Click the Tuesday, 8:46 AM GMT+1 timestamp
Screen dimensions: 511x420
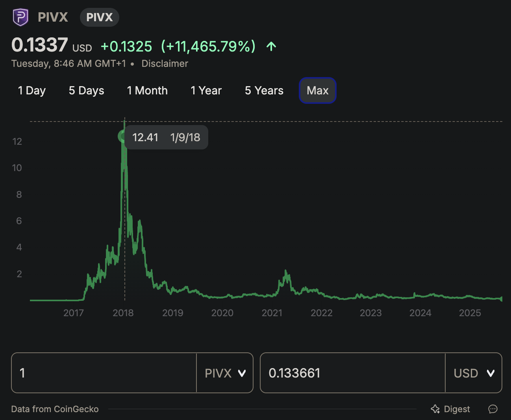(x=69, y=63)
